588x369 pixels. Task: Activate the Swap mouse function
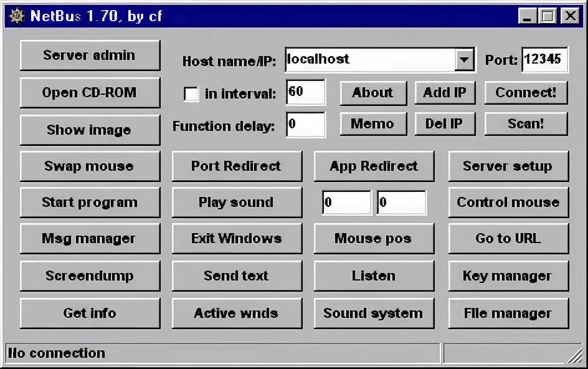(x=90, y=166)
